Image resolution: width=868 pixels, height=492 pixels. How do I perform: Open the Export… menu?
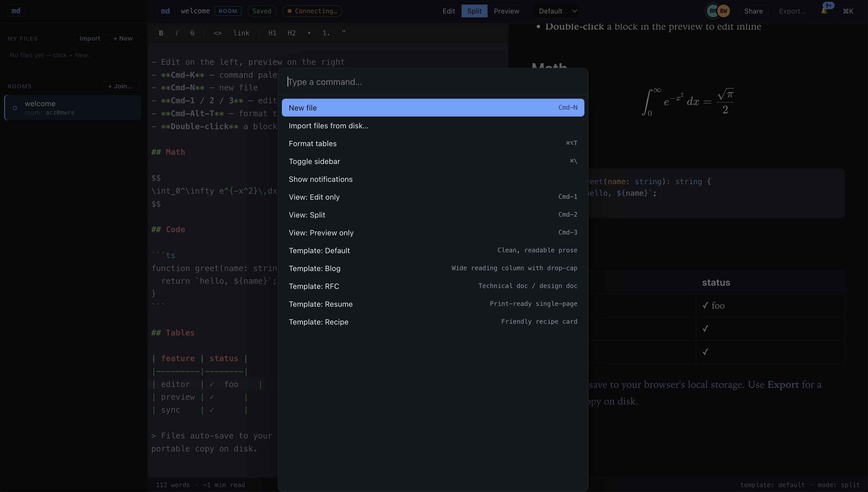tap(792, 11)
